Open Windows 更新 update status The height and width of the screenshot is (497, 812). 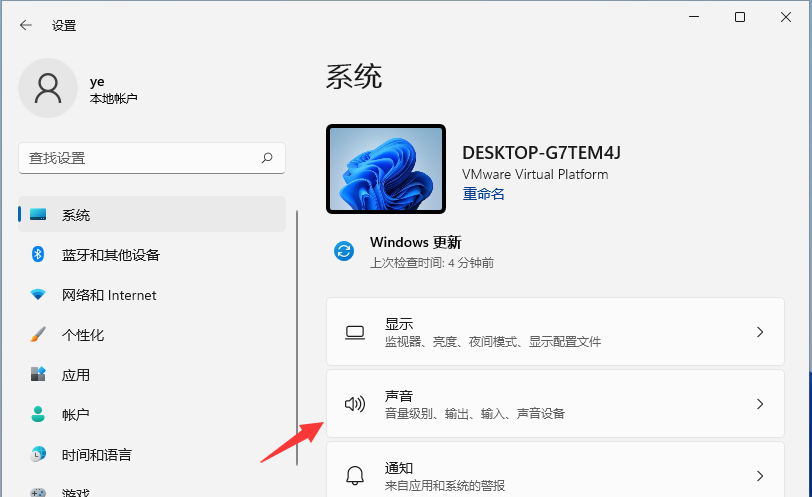tap(415, 243)
